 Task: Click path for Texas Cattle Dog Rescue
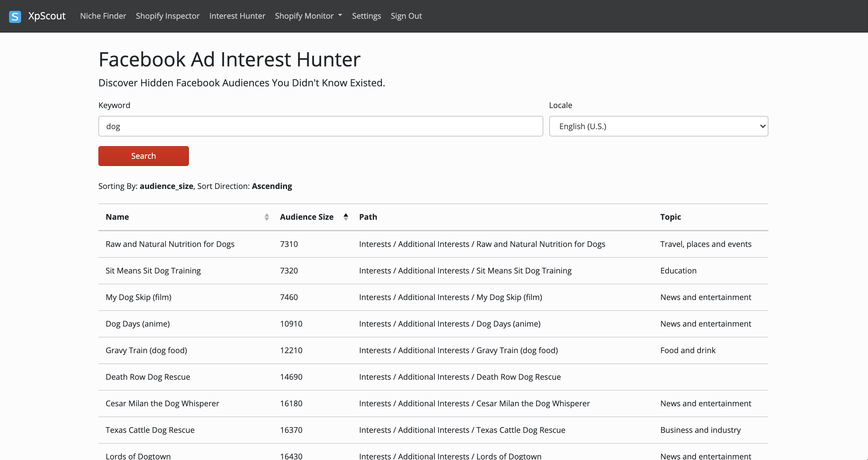(462, 430)
